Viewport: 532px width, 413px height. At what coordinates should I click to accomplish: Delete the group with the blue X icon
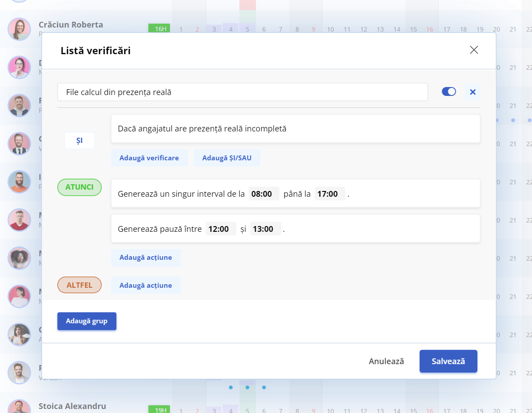[x=473, y=91]
